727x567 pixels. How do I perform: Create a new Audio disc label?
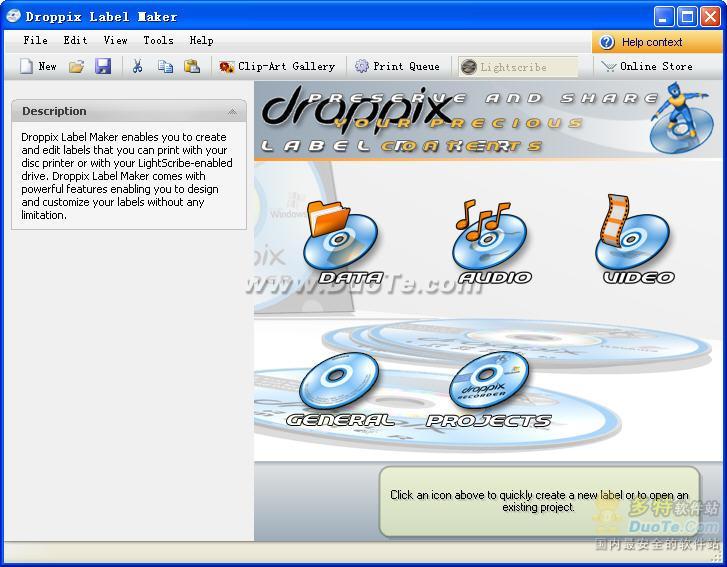point(493,243)
